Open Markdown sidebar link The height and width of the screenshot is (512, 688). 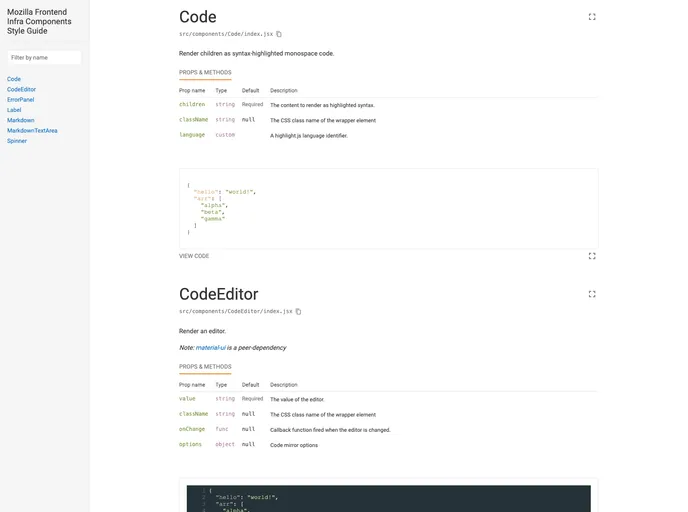tap(20, 120)
